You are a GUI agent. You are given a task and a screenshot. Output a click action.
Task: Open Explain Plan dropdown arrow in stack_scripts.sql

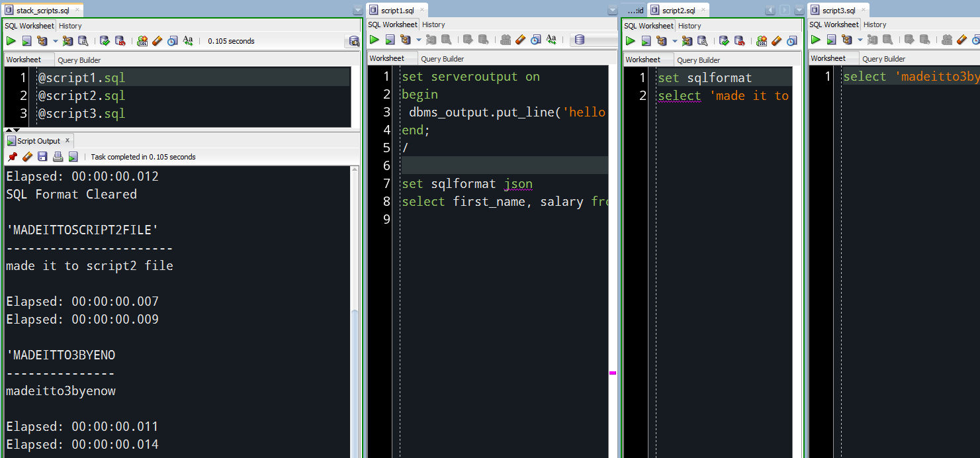click(55, 41)
